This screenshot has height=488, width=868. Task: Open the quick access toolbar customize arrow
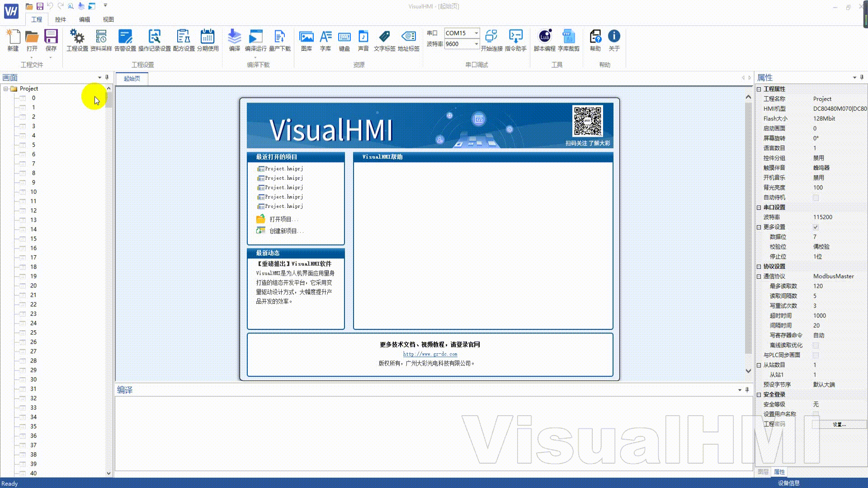point(105,6)
